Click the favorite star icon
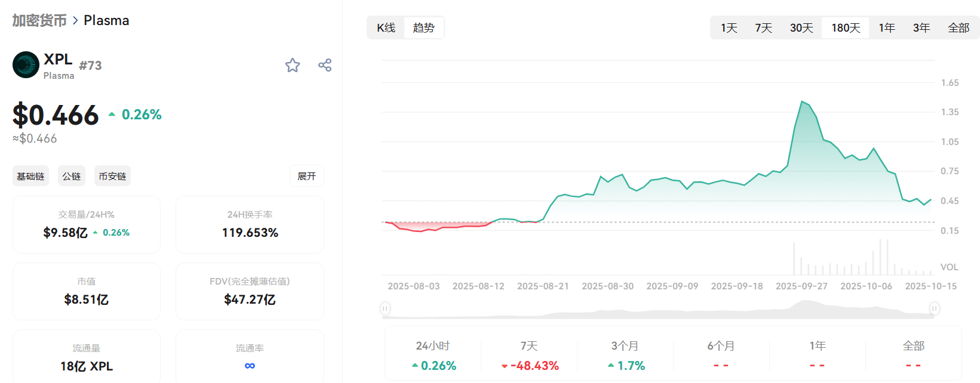Viewport: 980px width, 383px height. click(x=293, y=65)
